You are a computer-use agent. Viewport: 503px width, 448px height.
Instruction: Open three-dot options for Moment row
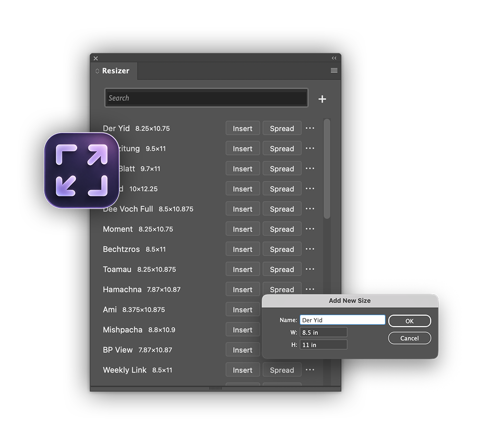click(310, 229)
